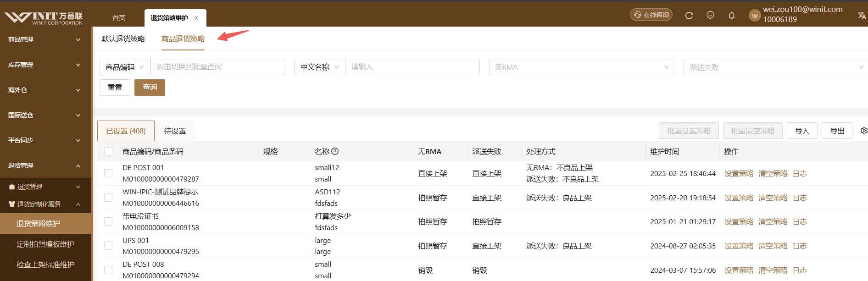The image size is (868, 281).
Task: Open 日志 for UPS 001
Action: (x=800, y=246)
